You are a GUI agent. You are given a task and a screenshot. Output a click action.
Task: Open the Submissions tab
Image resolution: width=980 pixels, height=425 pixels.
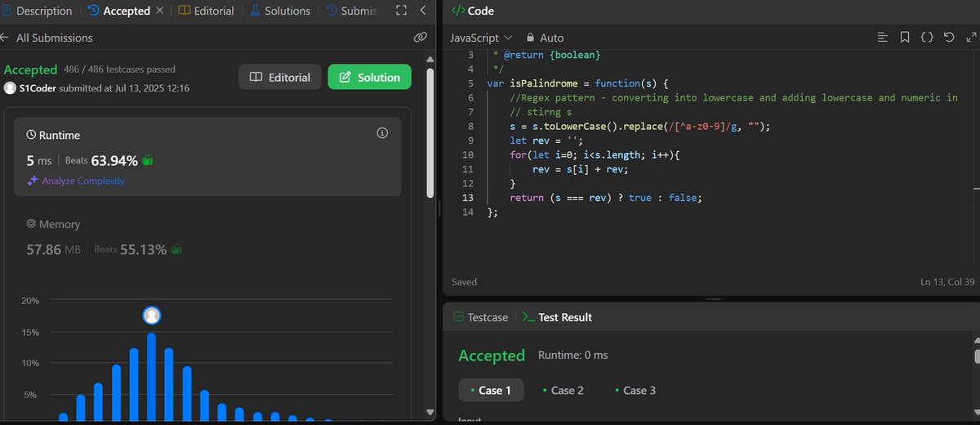click(352, 11)
